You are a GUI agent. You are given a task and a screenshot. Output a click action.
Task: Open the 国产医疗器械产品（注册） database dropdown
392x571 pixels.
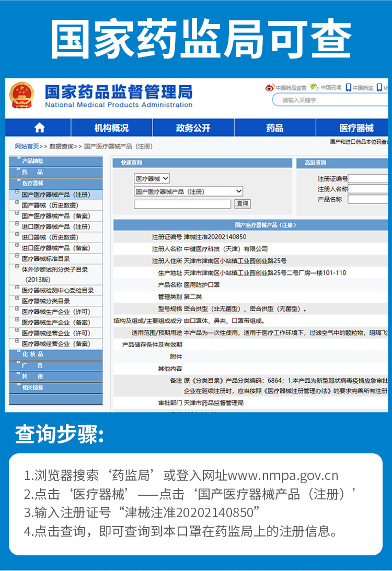pyautogui.click(x=188, y=191)
